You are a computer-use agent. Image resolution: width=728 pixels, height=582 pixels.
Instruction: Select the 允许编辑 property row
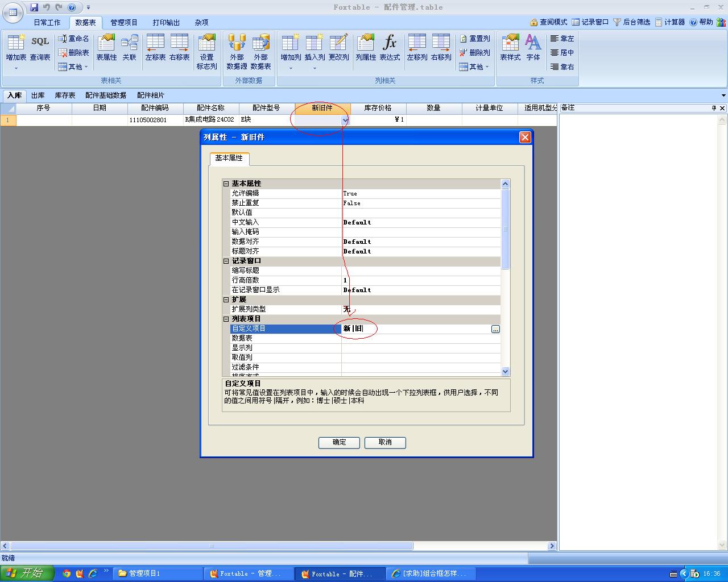click(x=365, y=193)
